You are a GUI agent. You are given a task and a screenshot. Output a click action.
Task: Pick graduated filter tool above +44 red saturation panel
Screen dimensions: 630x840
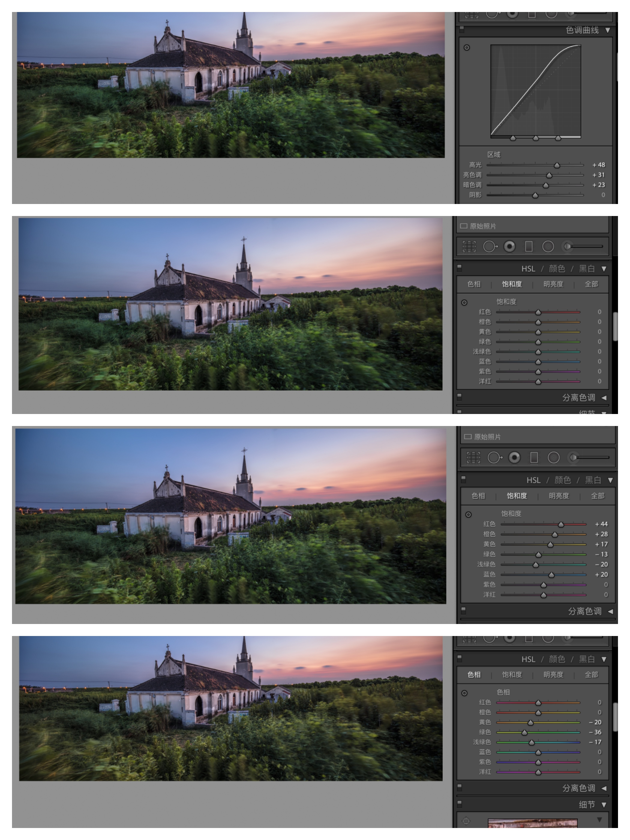(534, 457)
